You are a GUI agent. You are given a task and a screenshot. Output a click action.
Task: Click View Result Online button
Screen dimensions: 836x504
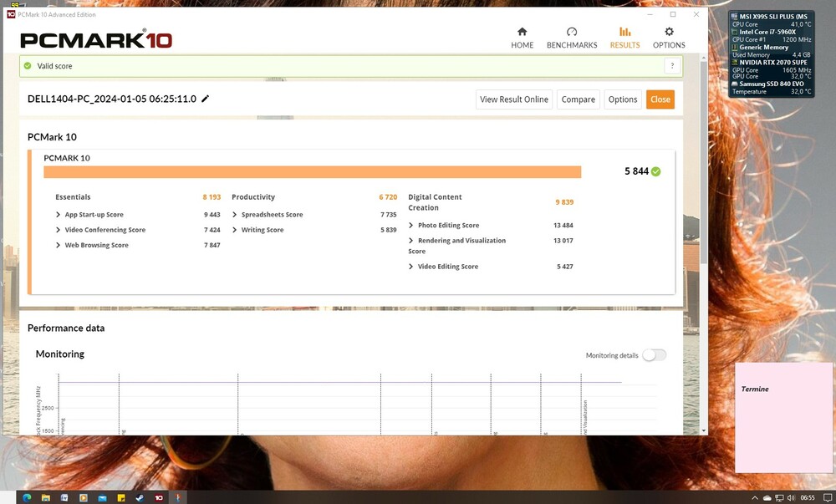tap(514, 99)
